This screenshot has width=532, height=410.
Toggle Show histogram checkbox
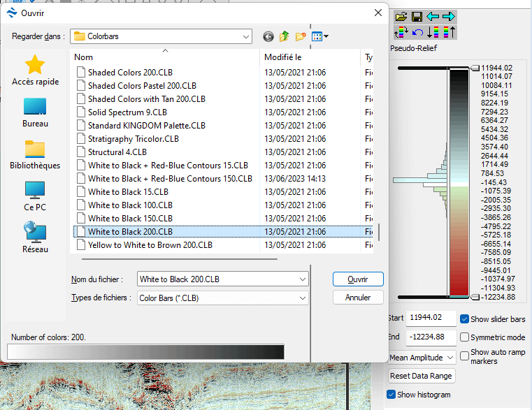391,395
